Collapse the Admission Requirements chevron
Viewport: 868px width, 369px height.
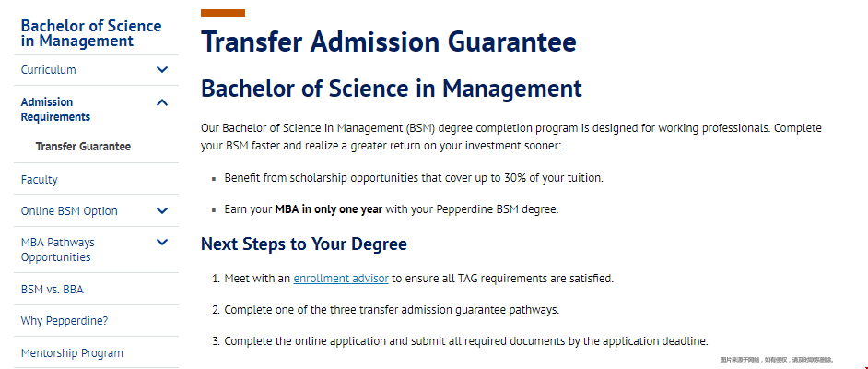tap(162, 102)
